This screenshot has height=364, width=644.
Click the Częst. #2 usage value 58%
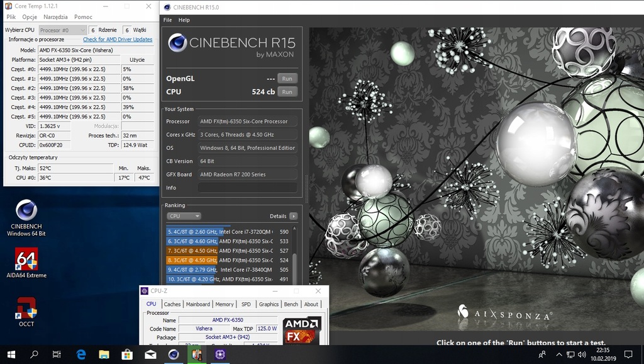(x=137, y=88)
